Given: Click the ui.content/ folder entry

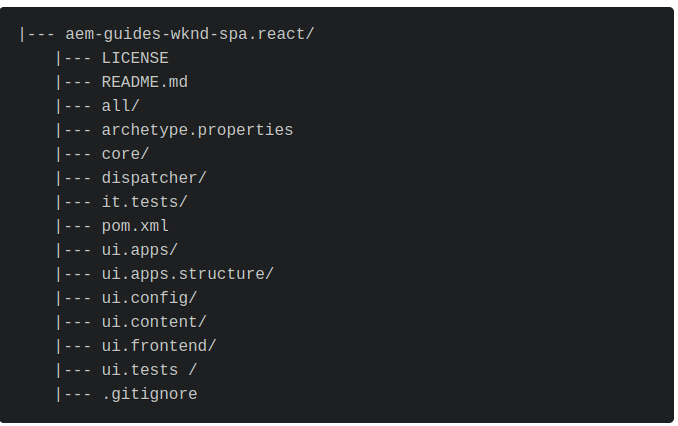Looking at the screenshot, I should click(x=154, y=322).
